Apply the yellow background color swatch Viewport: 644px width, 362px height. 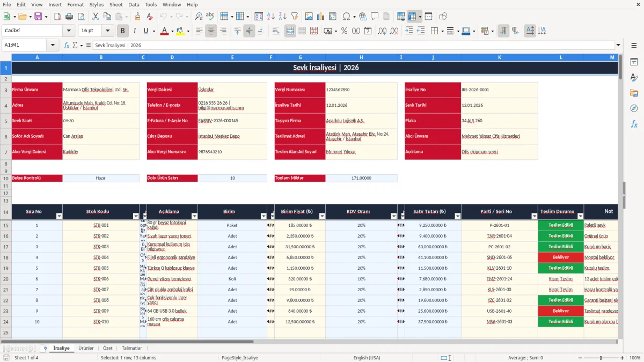180,31
